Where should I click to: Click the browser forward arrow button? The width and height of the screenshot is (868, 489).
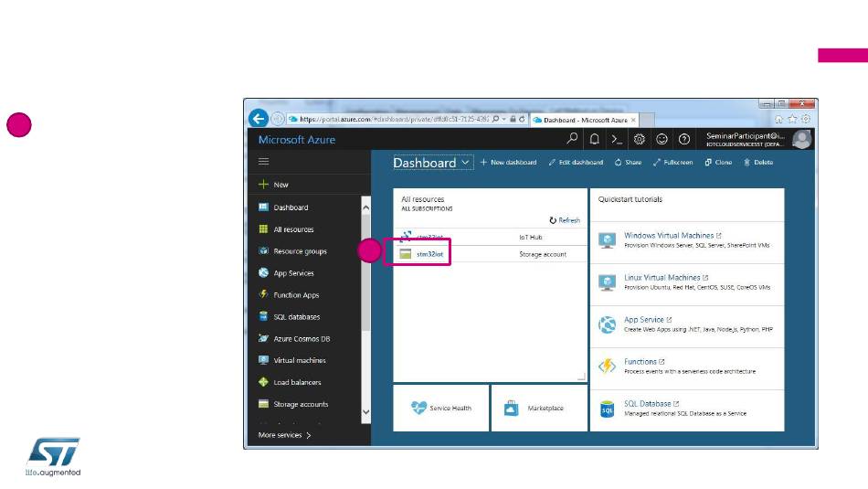pyautogui.click(x=278, y=119)
